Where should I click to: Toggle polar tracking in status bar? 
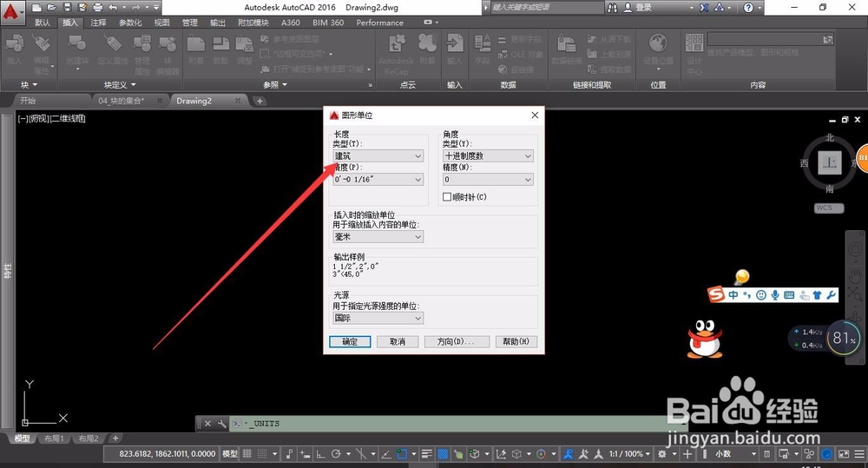[x=335, y=453]
